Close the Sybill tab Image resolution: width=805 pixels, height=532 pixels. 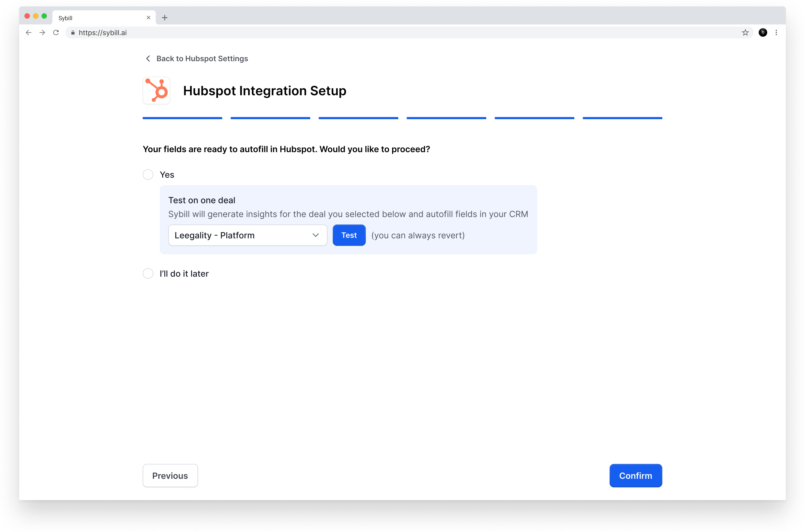pyautogui.click(x=148, y=18)
